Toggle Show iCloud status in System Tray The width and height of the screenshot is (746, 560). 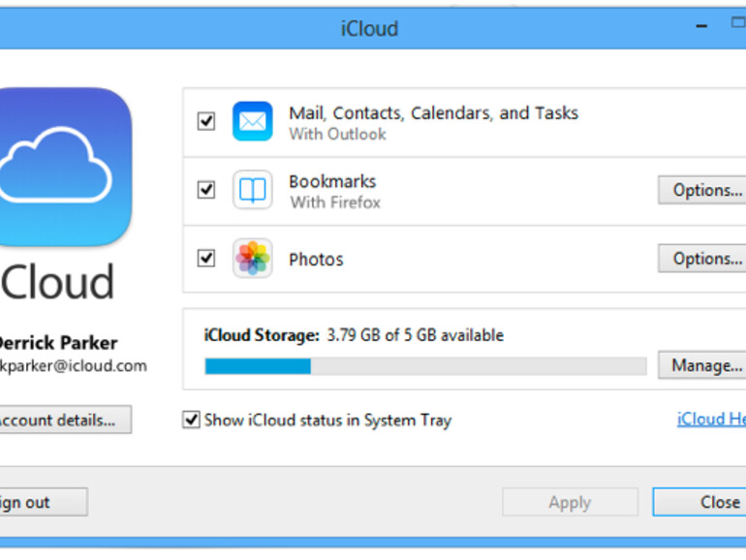(191, 420)
